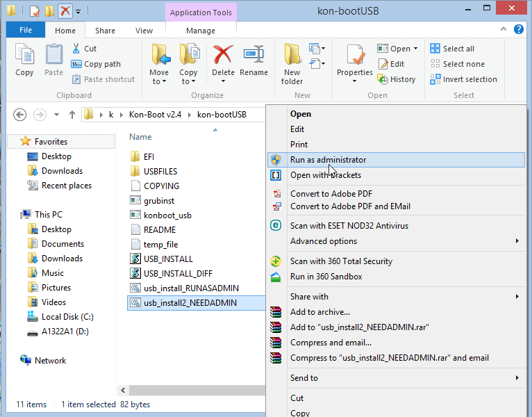
Task: Click the New folder icon
Action: pos(292,54)
